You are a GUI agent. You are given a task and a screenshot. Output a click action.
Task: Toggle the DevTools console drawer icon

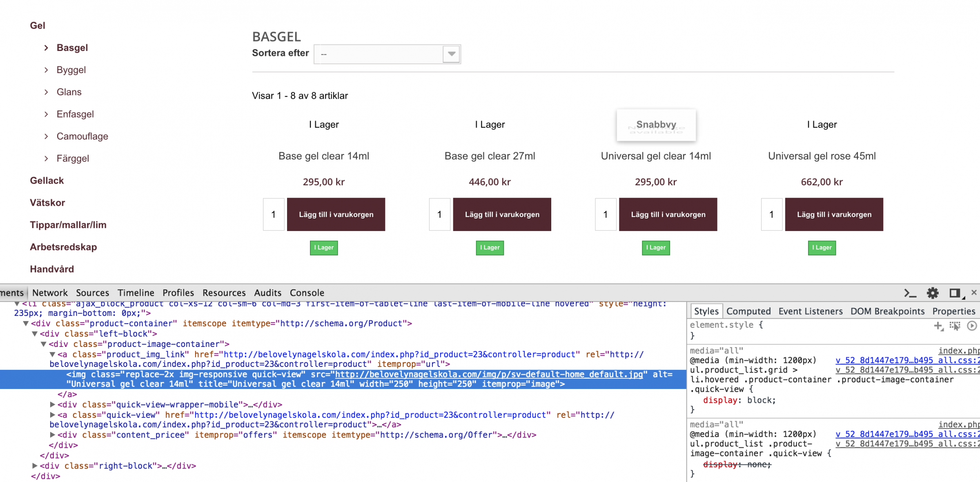point(910,293)
